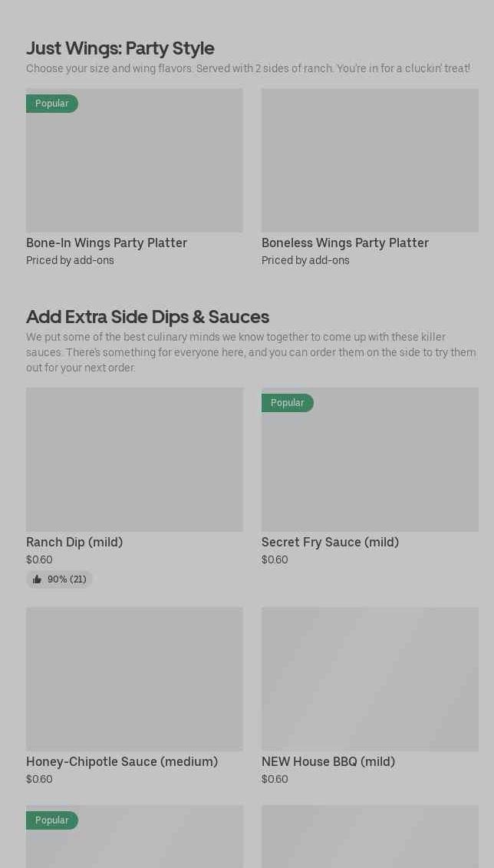Click the Just Wings: Party Style heading
Image resolution: width=494 pixels, height=868 pixels.
click(x=120, y=48)
